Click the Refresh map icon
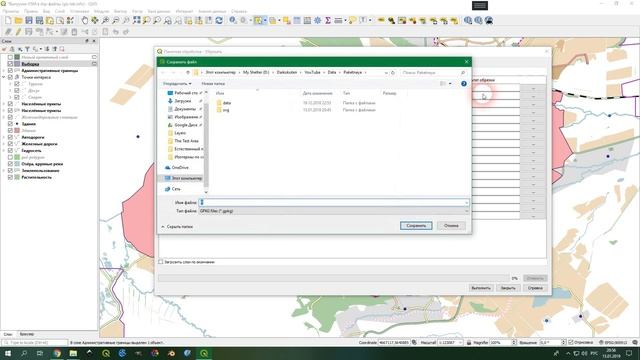Image resolution: width=640 pixels, height=360 pixels. (x=219, y=20)
